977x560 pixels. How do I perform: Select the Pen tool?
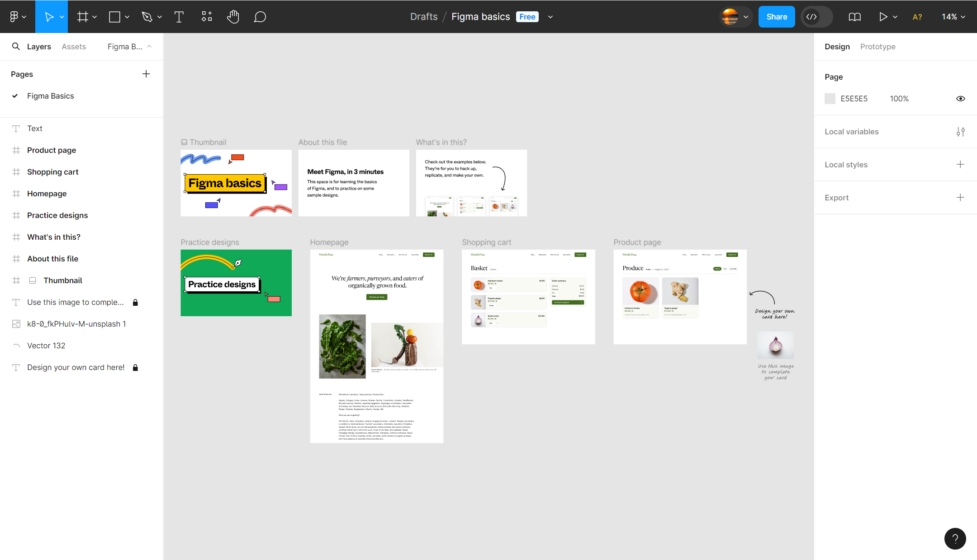(x=147, y=17)
